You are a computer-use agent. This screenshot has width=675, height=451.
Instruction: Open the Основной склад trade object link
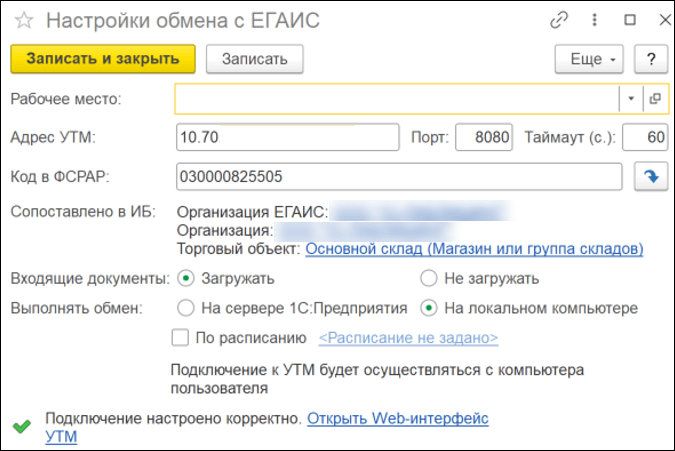(x=473, y=248)
